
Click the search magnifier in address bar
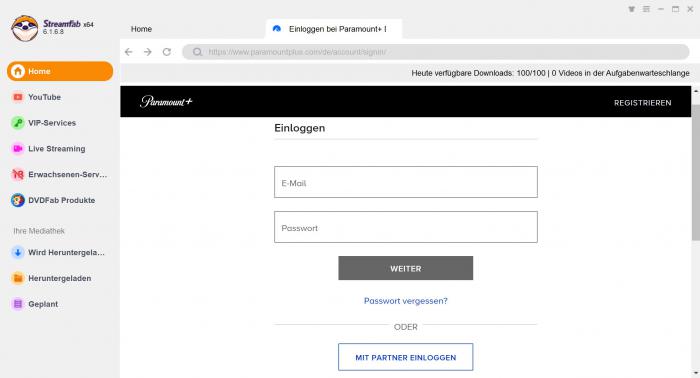click(x=197, y=52)
